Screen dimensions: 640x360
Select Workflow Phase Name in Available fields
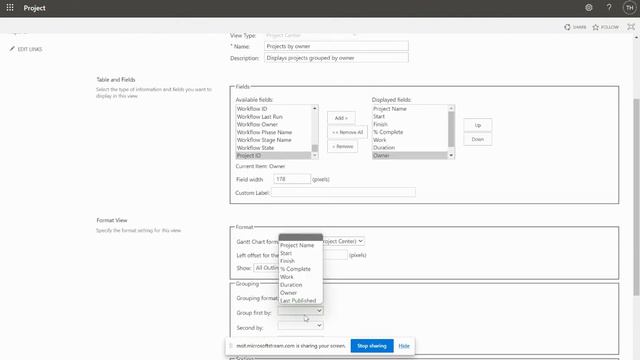click(273, 132)
